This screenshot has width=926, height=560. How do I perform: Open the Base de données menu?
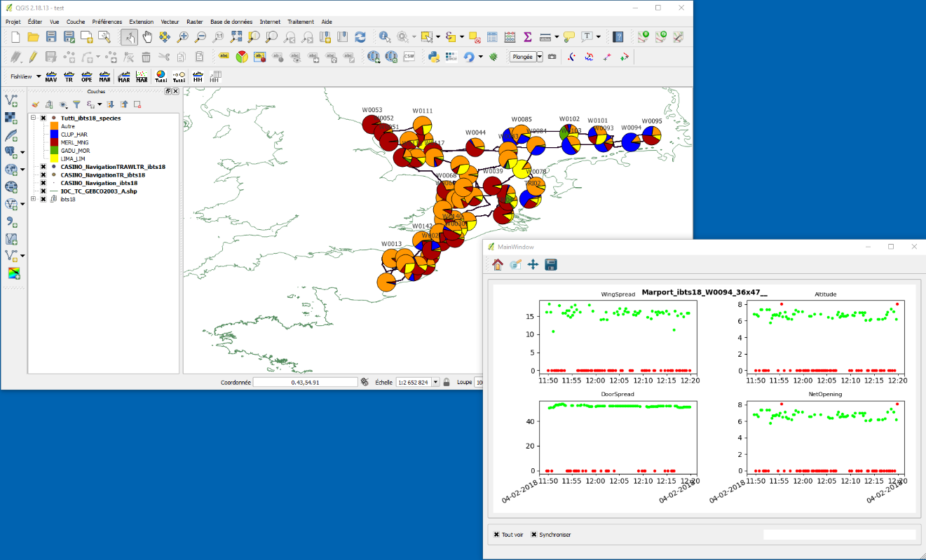click(231, 22)
